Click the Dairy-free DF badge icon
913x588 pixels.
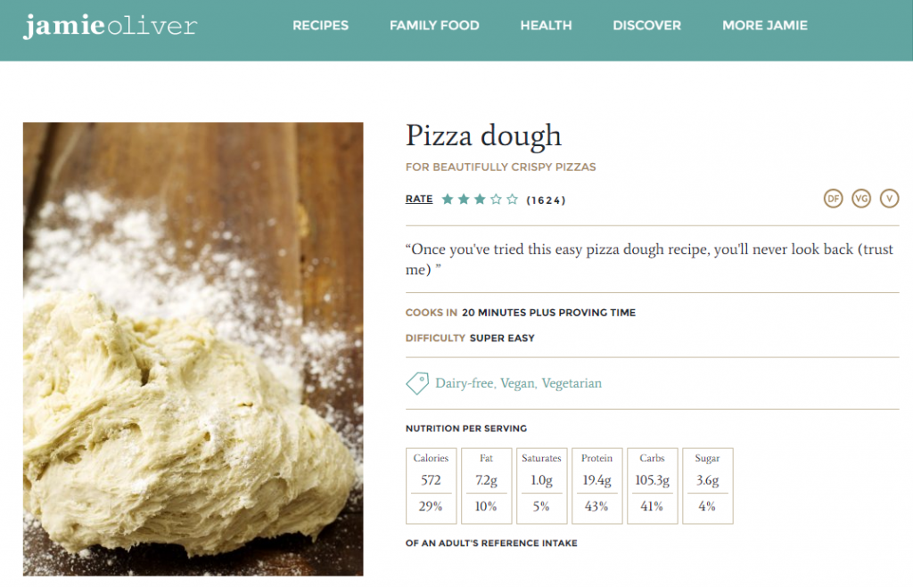point(834,199)
